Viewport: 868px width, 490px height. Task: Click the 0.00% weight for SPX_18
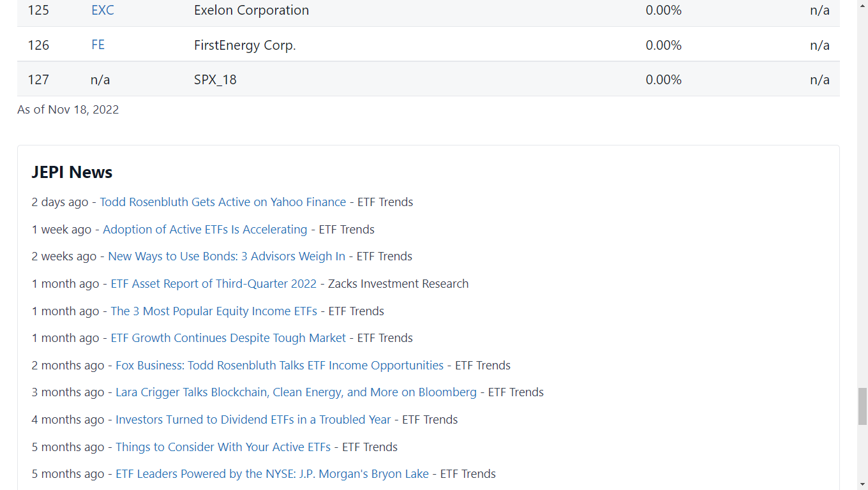pos(664,80)
